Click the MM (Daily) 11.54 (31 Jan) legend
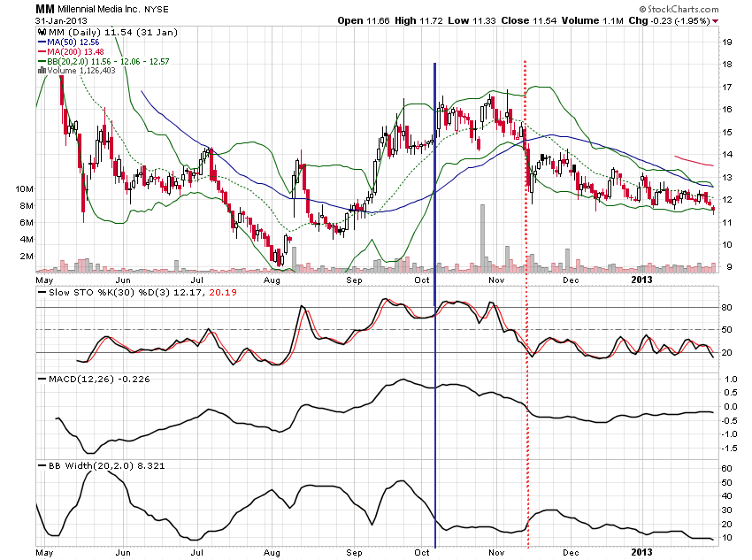 coord(113,32)
